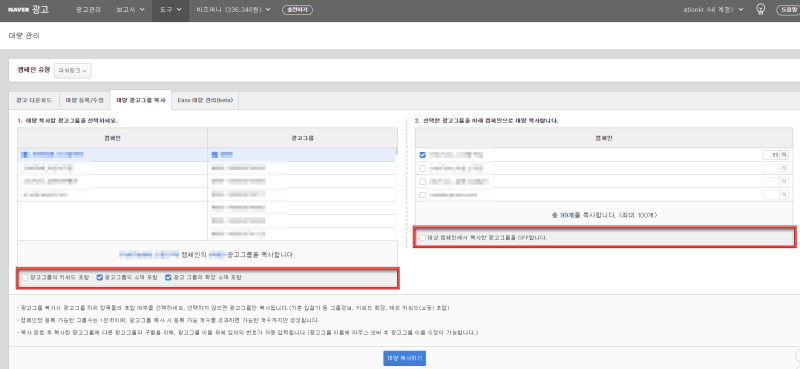Enable the 복사한 광고그룹을 OFF checkbox
The image size is (800, 369).
[x=422, y=238]
